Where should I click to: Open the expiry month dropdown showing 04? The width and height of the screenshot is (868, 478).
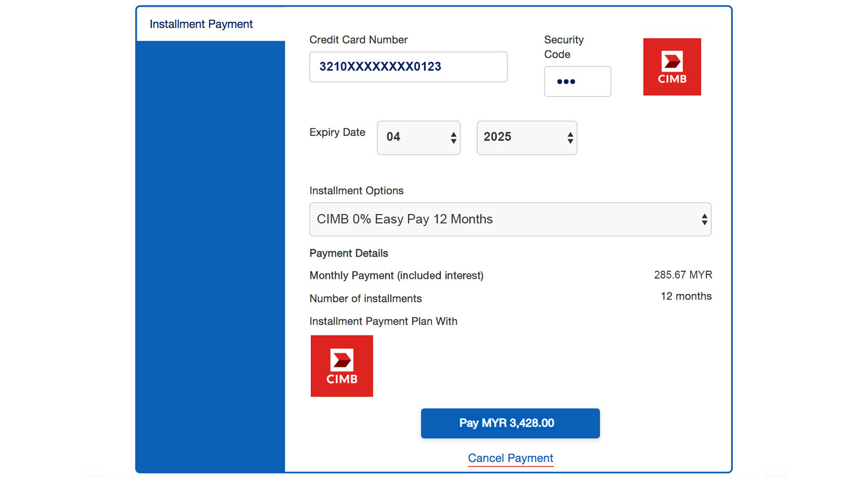pos(419,138)
